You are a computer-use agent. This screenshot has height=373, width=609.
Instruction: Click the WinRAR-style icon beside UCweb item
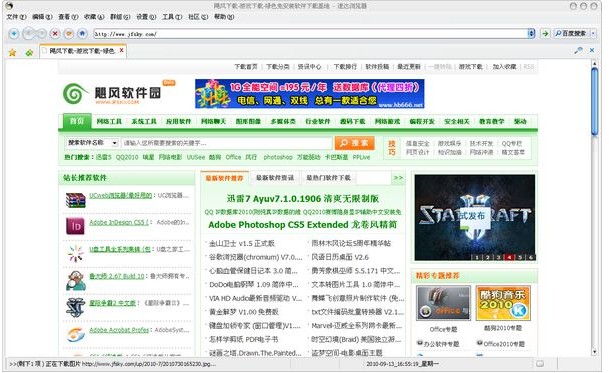tap(75, 200)
